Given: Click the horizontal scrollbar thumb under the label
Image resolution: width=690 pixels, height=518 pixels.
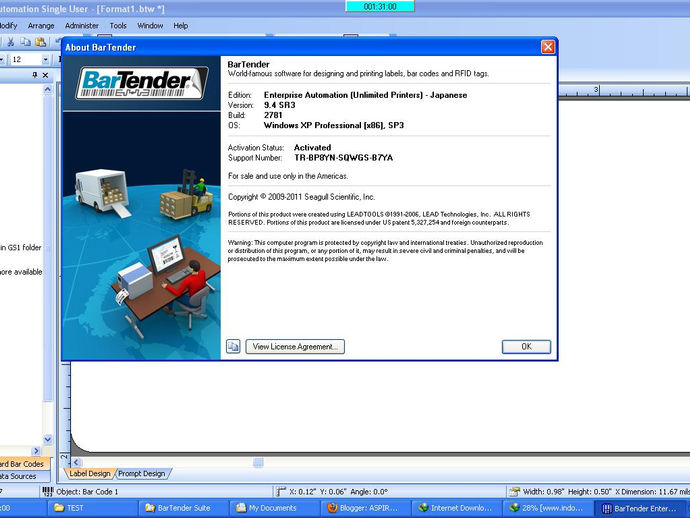Looking at the screenshot, I should point(258,463).
